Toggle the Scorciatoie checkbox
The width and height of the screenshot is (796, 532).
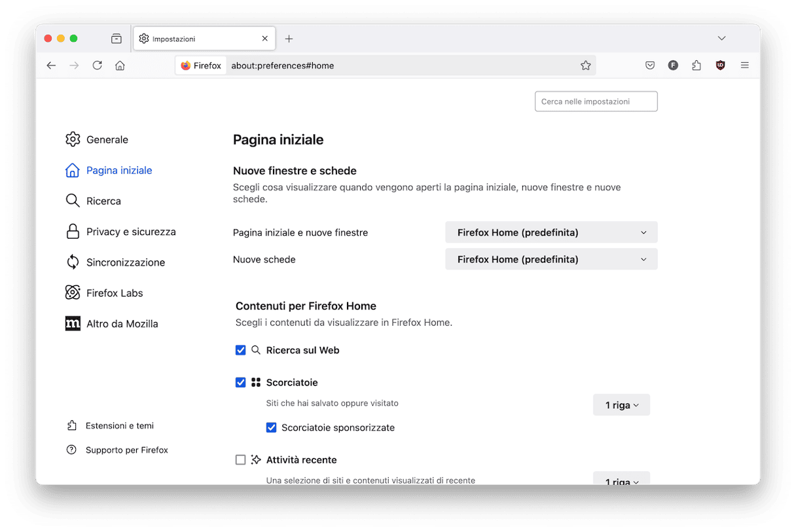click(240, 382)
